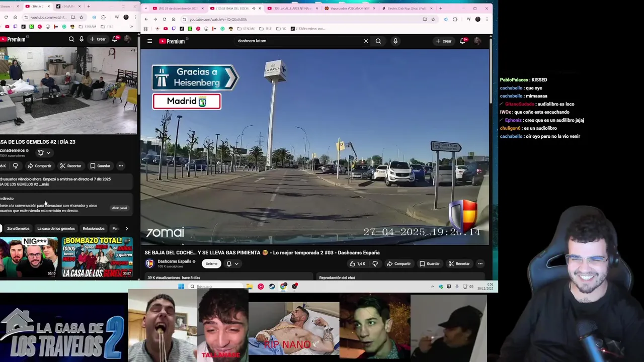644x362 pixels.
Task: Click Guardar under the dashcam video
Action: point(429,263)
